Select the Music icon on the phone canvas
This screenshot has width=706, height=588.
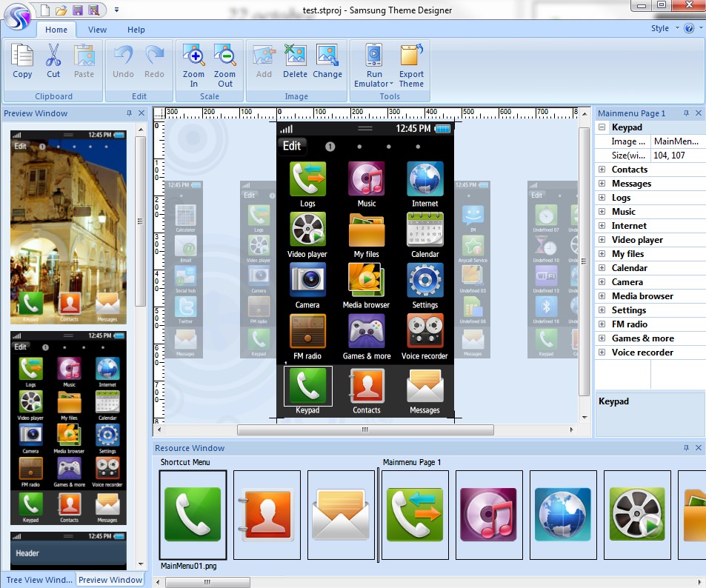pos(367,178)
